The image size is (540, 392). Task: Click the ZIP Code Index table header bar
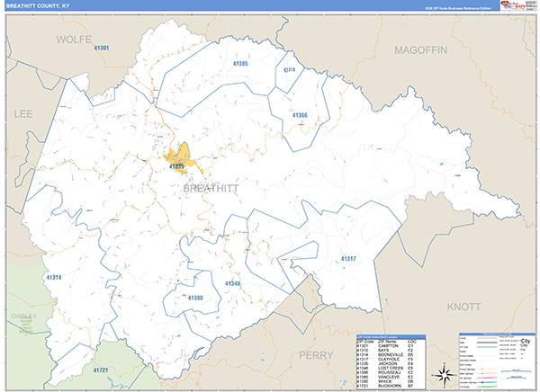(391, 337)
